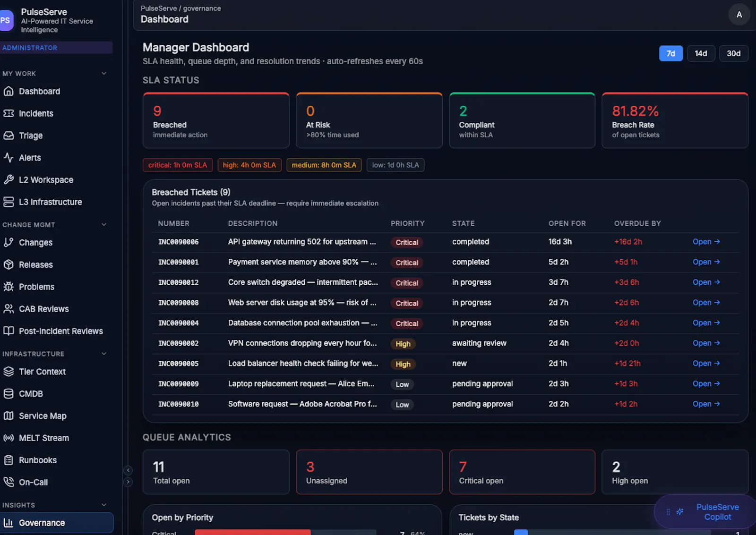Click the L3 Infrastructure server icon
Image resolution: width=756 pixels, height=535 pixels.
click(9, 202)
